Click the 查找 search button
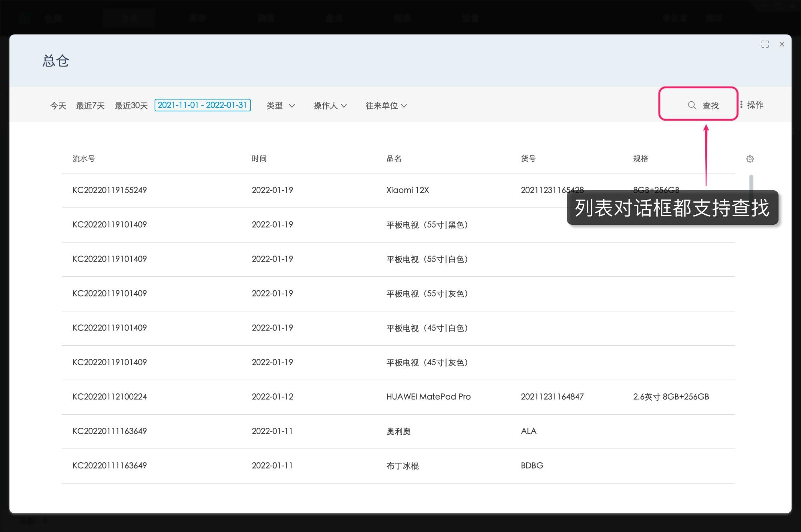 pos(710,106)
